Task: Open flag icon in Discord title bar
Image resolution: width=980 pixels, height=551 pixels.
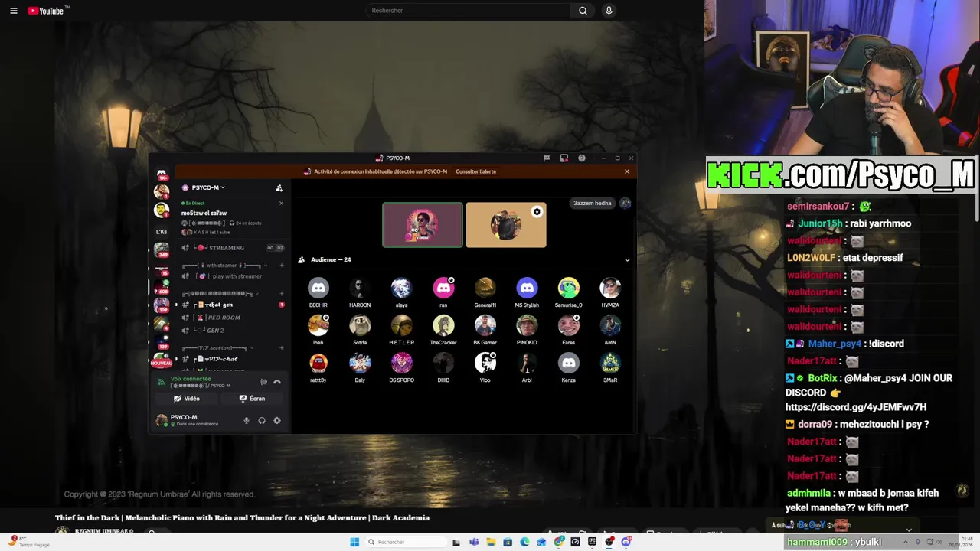Action: [547, 158]
